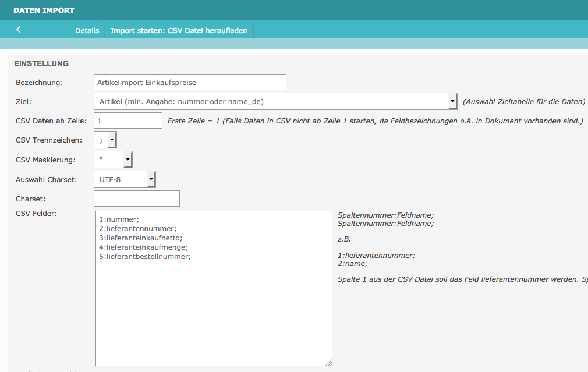Click the CSV Felder textarea resize handle
The width and height of the screenshot is (588, 372).
click(x=328, y=362)
